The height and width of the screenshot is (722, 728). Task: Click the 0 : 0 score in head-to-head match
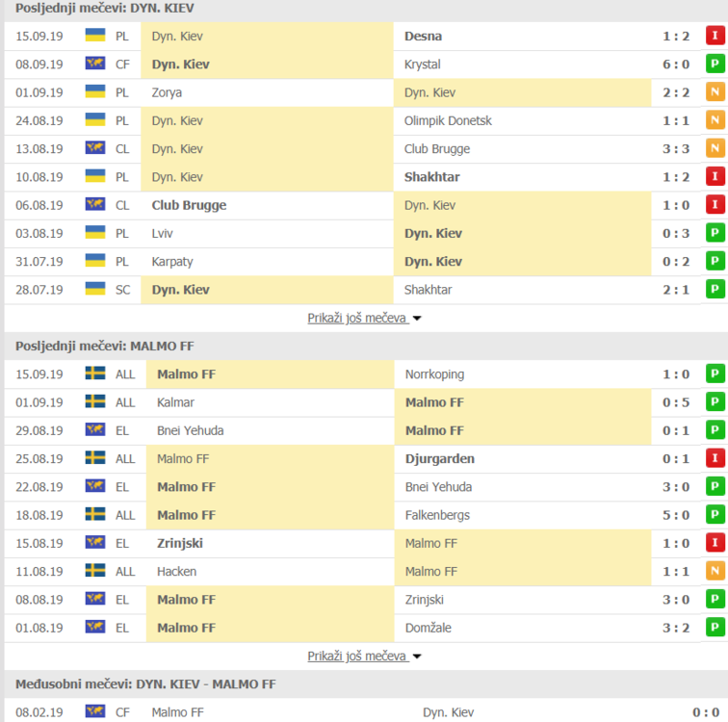pyautogui.click(x=706, y=712)
